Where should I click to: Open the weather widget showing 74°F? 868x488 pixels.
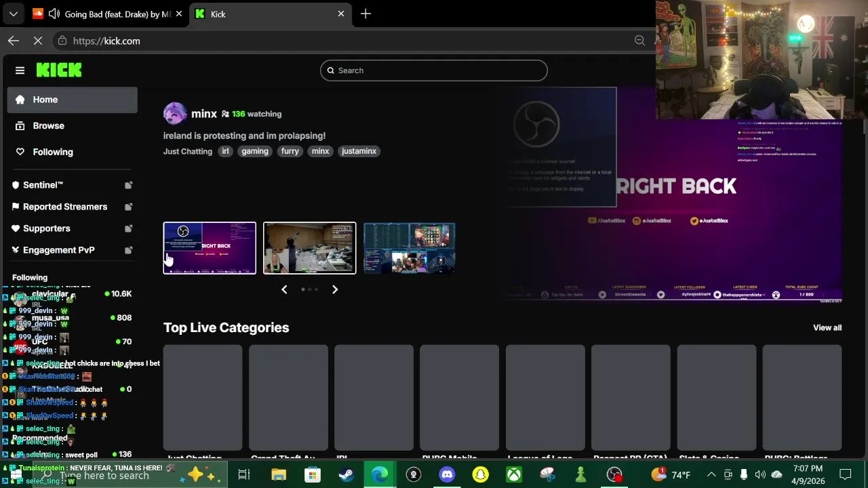point(671,474)
